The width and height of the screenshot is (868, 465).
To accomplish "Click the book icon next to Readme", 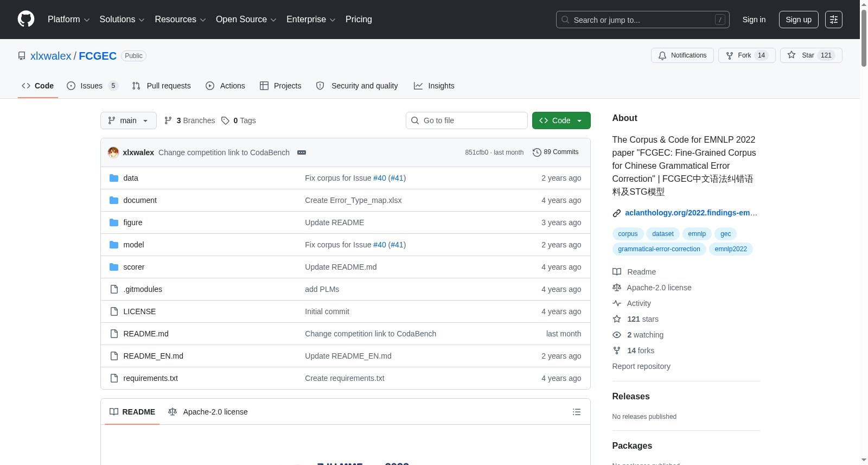I will (617, 272).
